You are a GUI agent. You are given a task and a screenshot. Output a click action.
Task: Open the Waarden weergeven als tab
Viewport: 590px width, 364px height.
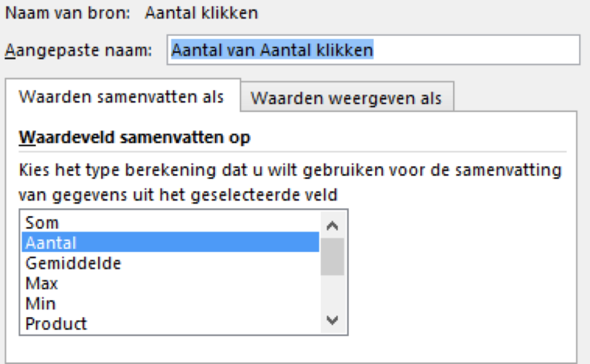point(346,98)
